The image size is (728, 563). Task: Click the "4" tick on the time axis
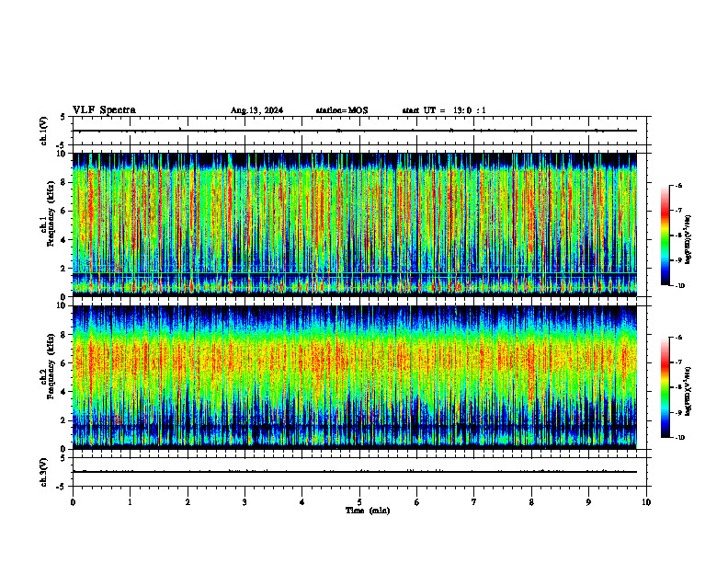tap(302, 502)
